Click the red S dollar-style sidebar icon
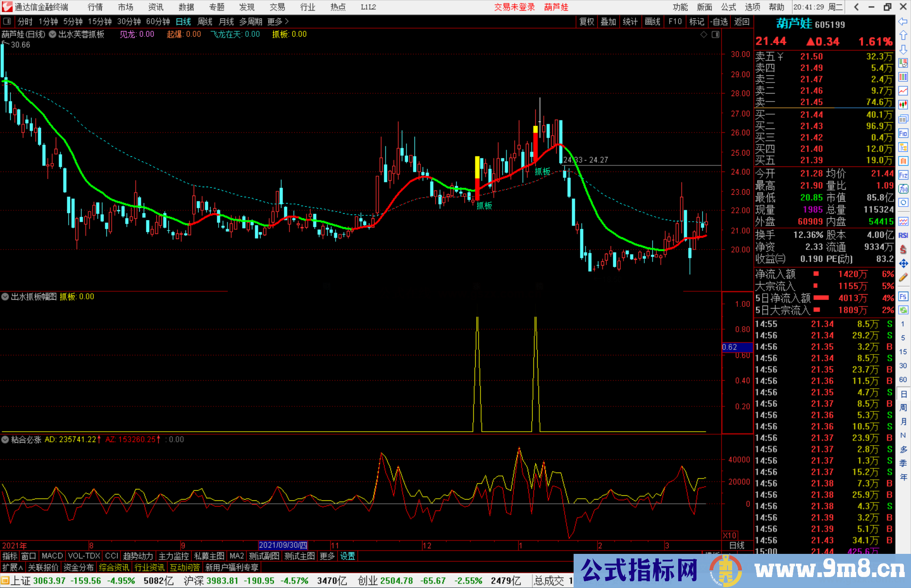 [x=903, y=250]
